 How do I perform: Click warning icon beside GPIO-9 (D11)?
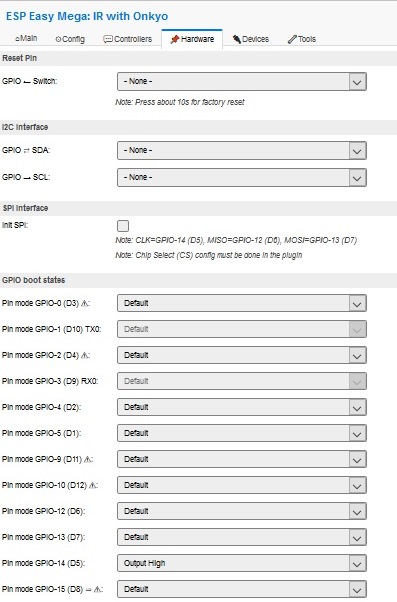coord(88,459)
